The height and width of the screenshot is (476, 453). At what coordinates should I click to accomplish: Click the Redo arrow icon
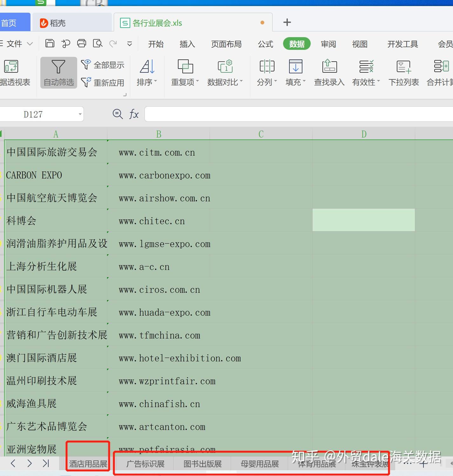coord(113,44)
